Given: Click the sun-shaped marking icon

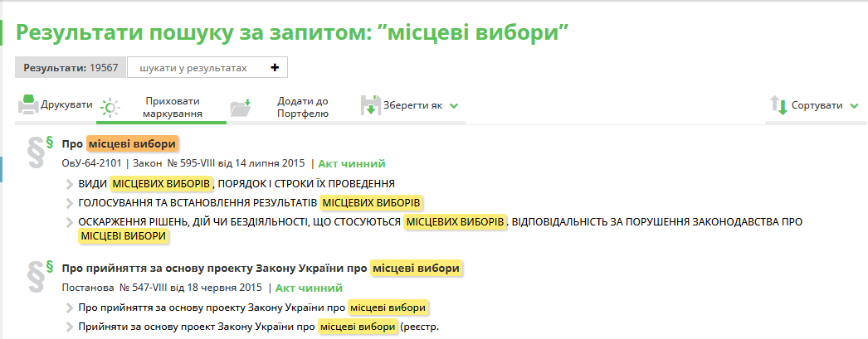Looking at the screenshot, I should tap(110, 107).
